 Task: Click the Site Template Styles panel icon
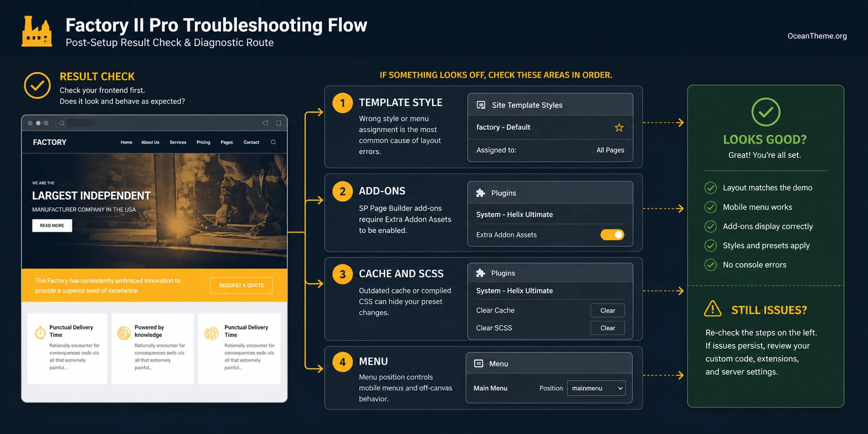[x=481, y=105]
